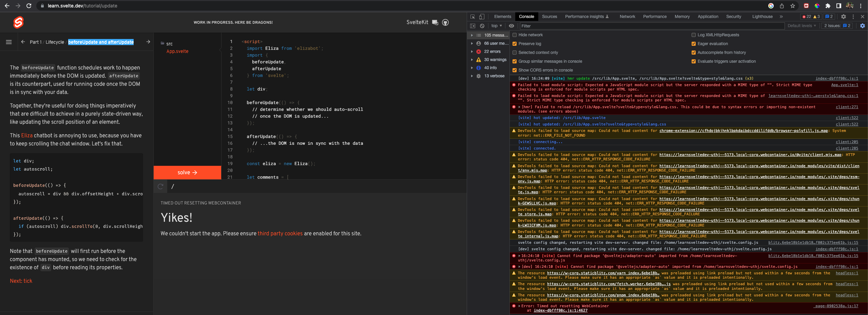The height and width of the screenshot is (315, 868).
Task: Go to next tutorial with forward arrow
Action: point(148,42)
